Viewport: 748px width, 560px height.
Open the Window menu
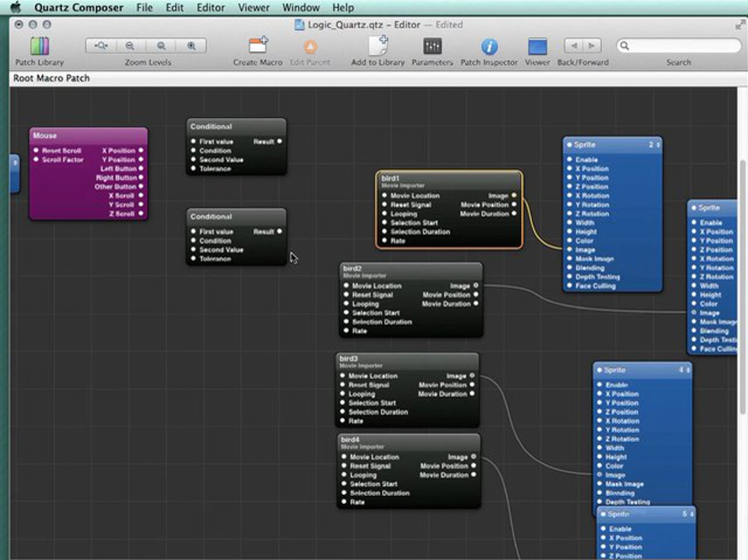click(301, 7)
